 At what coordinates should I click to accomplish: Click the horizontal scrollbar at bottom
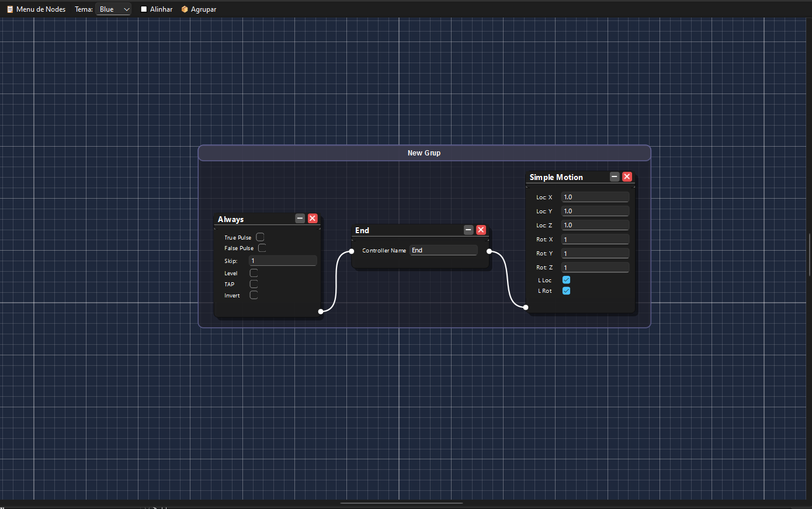click(x=402, y=503)
